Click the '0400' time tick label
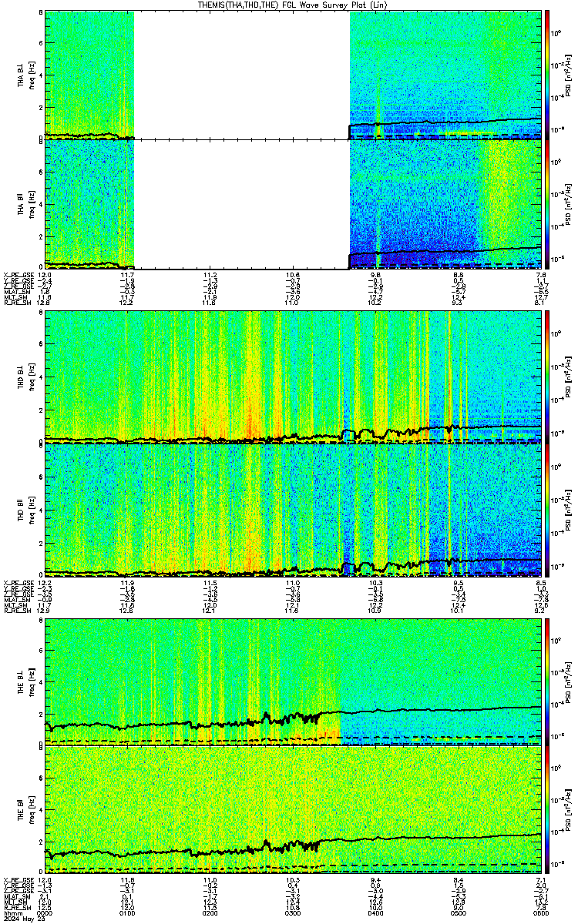Screen dimensions: 578x924 click(376, 913)
